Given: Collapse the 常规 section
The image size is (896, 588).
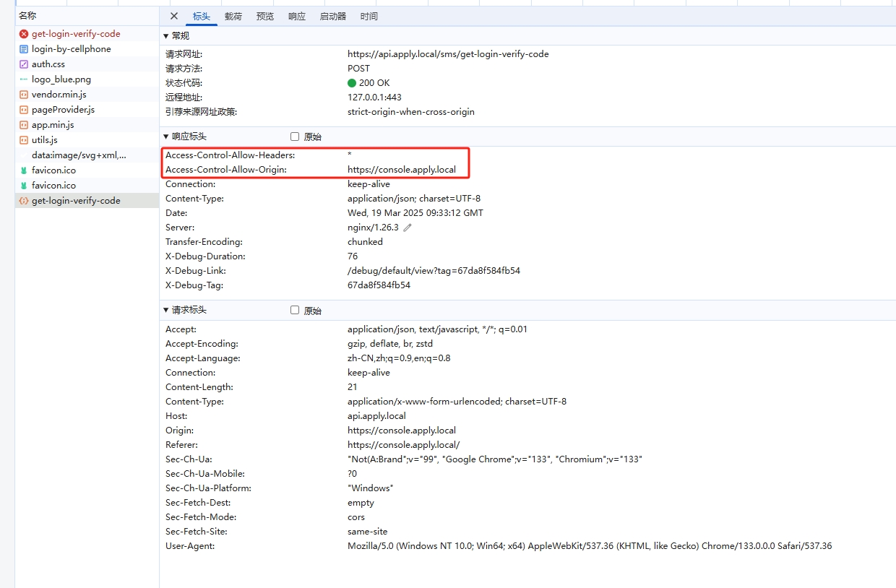Looking at the screenshot, I should tap(166, 36).
